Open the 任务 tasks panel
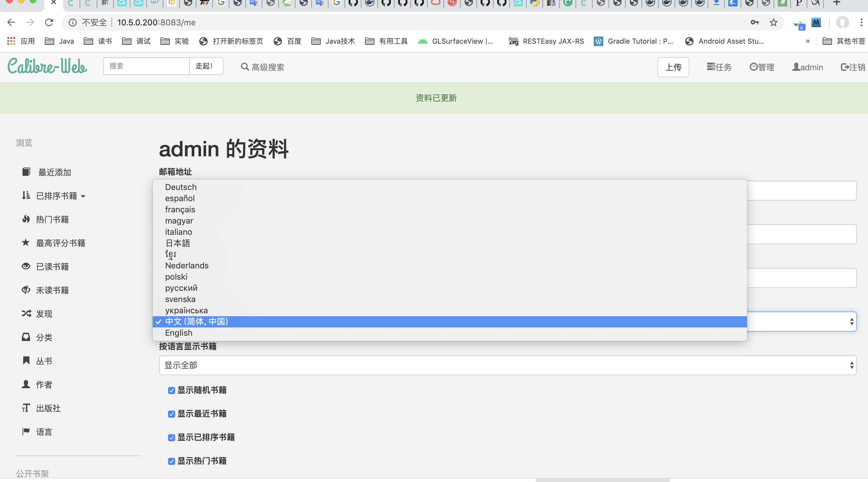 tap(719, 67)
